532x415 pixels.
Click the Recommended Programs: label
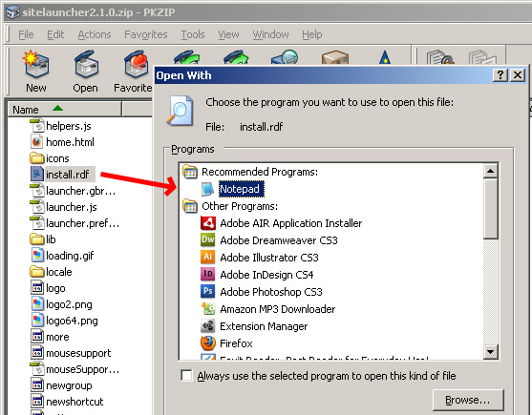[x=260, y=172]
